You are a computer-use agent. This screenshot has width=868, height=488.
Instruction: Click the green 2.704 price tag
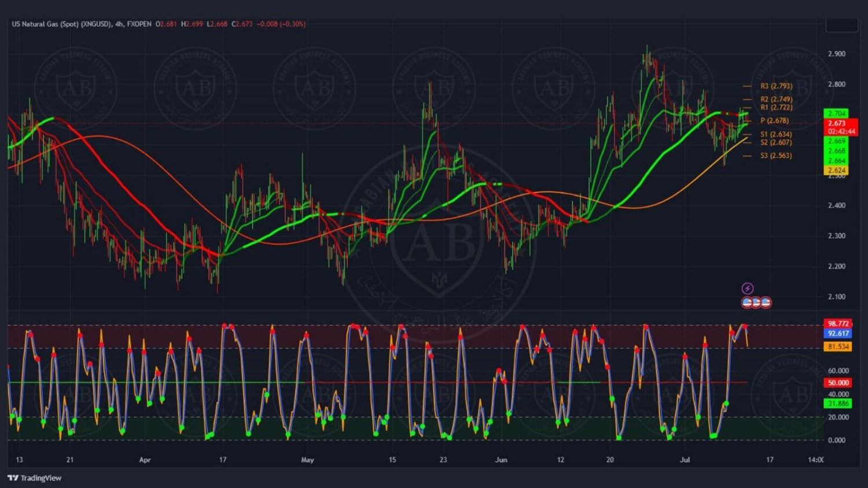point(836,114)
